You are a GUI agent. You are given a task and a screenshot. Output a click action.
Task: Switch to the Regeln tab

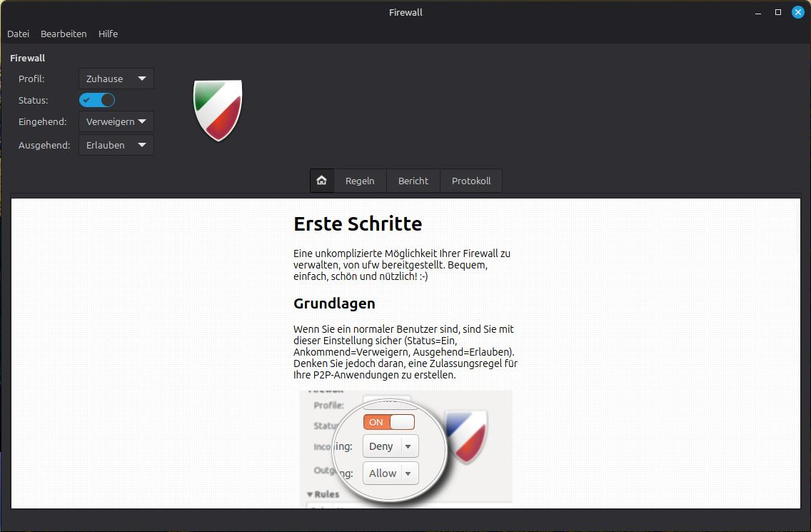360,181
